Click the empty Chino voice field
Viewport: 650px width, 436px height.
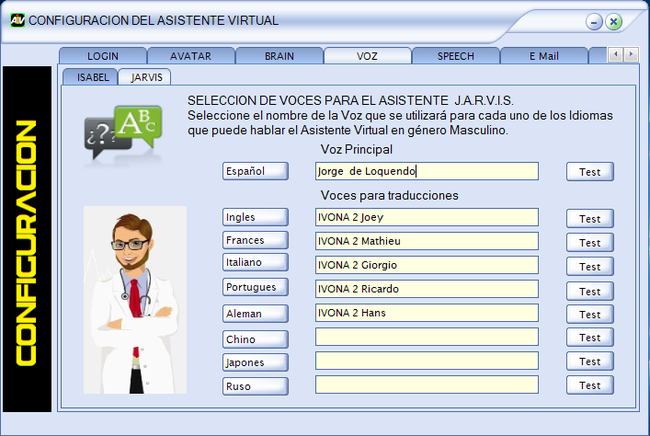(427, 337)
